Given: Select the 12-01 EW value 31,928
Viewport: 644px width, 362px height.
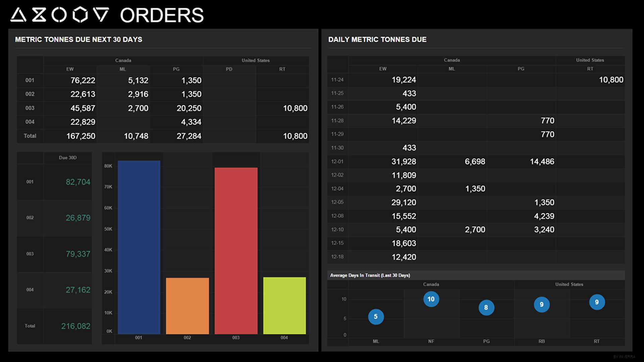Looking at the screenshot, I should pos(404,162).
